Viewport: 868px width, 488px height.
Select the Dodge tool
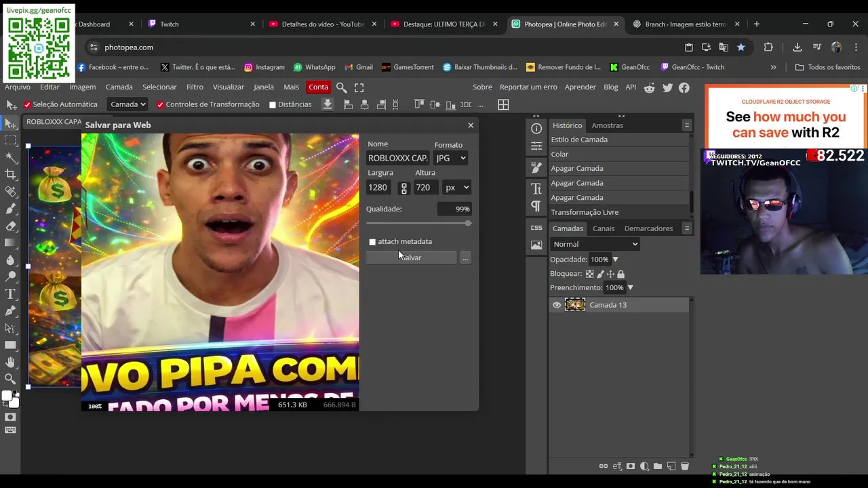coord(10,277)
